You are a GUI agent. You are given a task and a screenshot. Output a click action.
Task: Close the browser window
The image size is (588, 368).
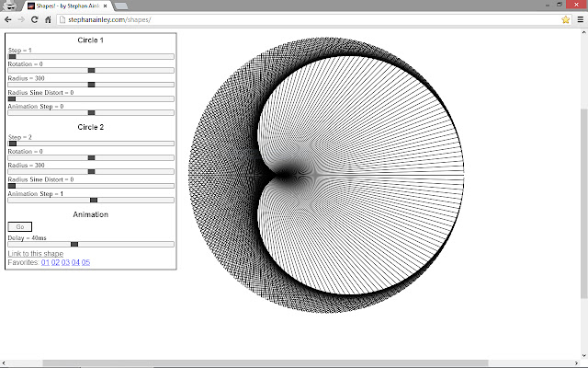pyautogui.click(x=576, y=5)
